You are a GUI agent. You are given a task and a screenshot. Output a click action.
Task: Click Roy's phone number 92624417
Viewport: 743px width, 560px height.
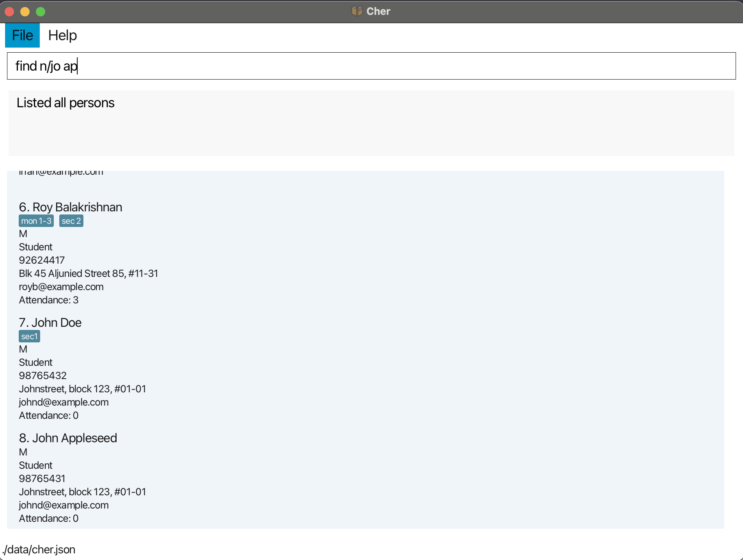42,260
